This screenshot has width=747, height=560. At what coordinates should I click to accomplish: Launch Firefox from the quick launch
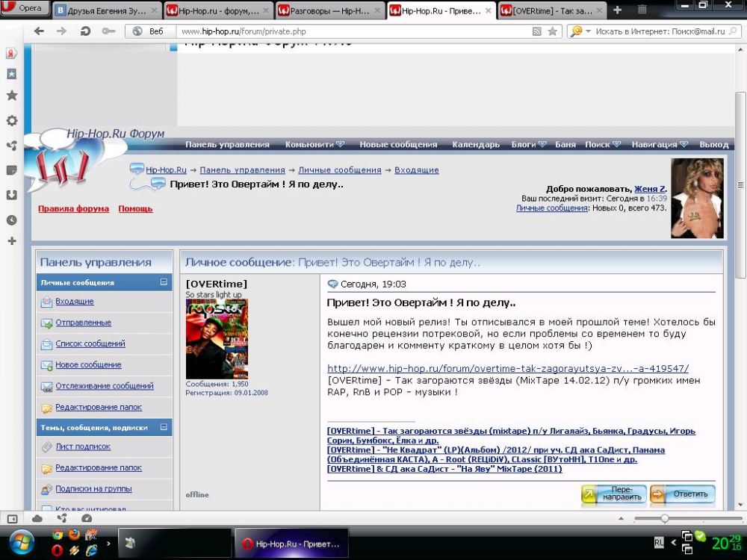point(74,535)
